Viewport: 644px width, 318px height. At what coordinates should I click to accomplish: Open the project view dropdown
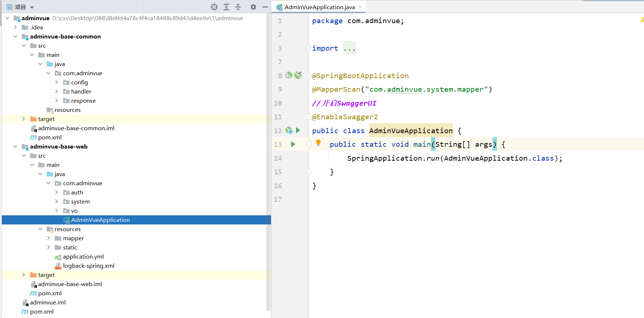pos(32,7)
